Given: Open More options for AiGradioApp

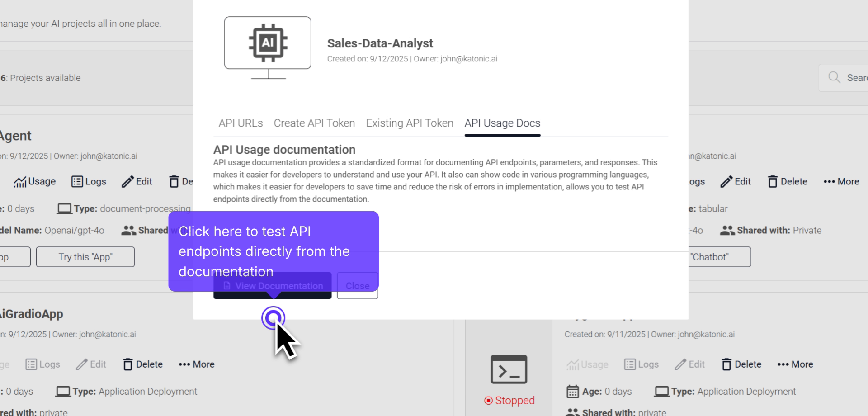Looking at the screenshot, I should [x=196, y=364].
